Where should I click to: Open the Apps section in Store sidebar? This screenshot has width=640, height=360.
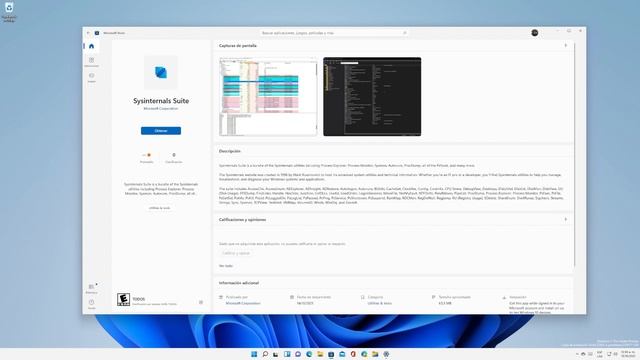[91, 62]
